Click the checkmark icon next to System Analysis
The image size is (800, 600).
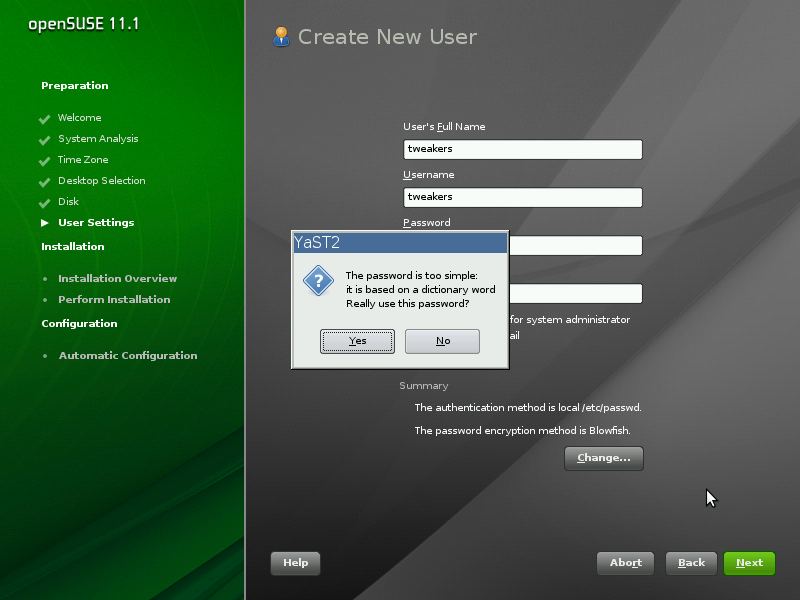(44, 140)
